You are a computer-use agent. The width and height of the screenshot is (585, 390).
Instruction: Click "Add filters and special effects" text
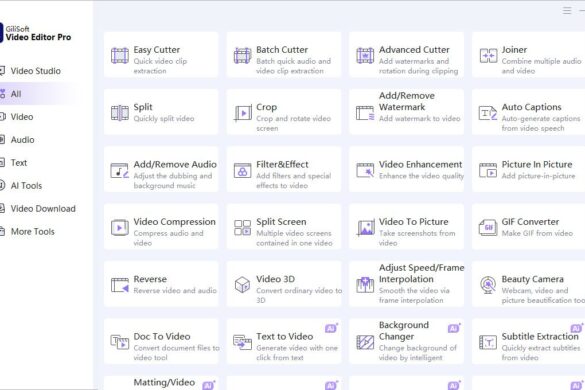[294, 181]
